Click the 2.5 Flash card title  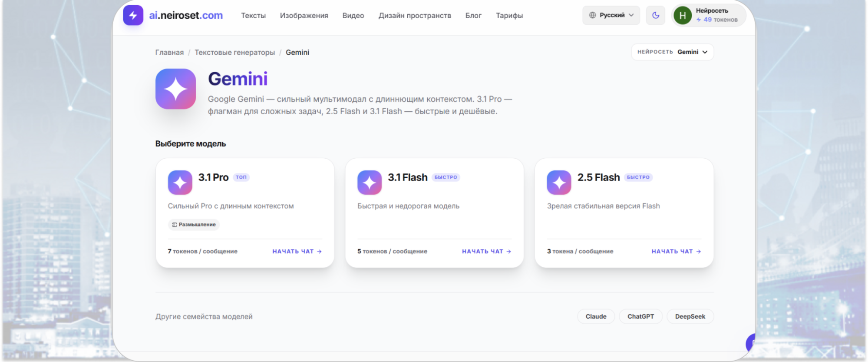coord(598,177)
